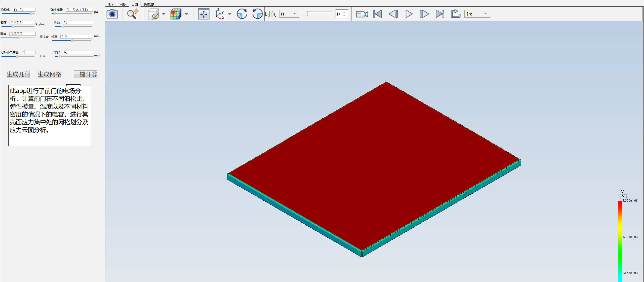Click the frame number input field
Viewport: 644px width, 282px height.
click(339, 14)
